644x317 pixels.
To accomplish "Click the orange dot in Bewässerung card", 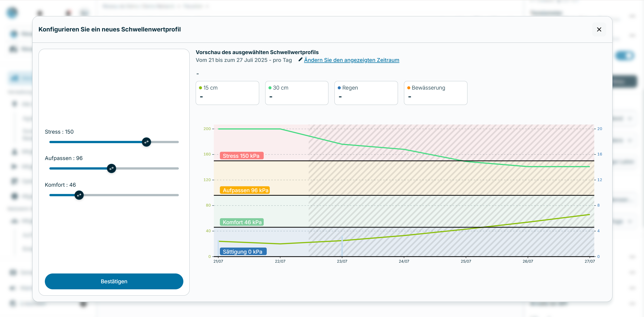I will tap(409, 88).
